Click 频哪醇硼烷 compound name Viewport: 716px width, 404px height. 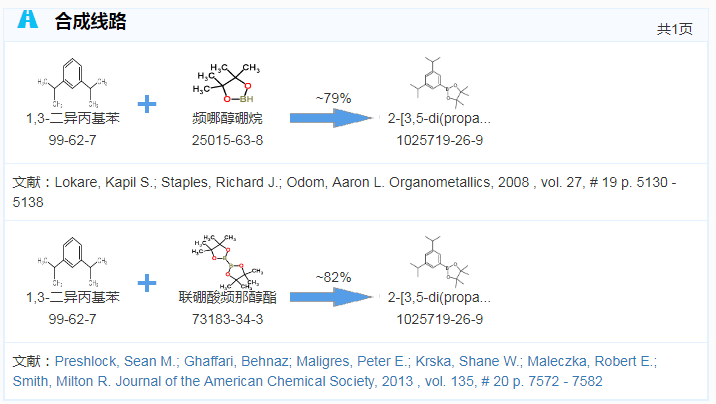pyautogui.click(x=227, y=119)
